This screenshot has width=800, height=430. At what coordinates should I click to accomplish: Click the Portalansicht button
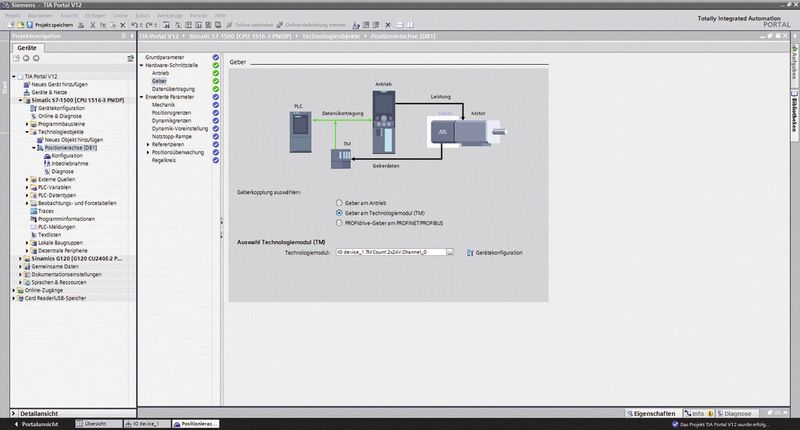36,424
